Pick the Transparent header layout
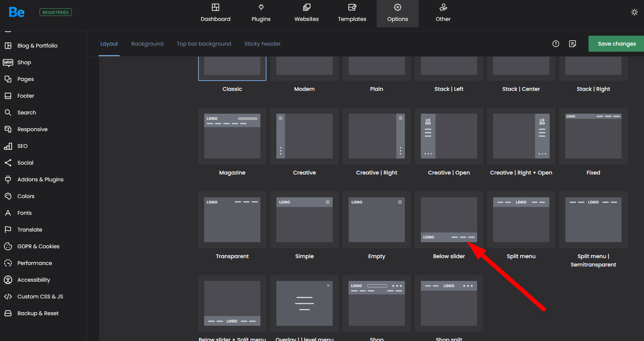The image size is (644, 341). tap(232, 220)
